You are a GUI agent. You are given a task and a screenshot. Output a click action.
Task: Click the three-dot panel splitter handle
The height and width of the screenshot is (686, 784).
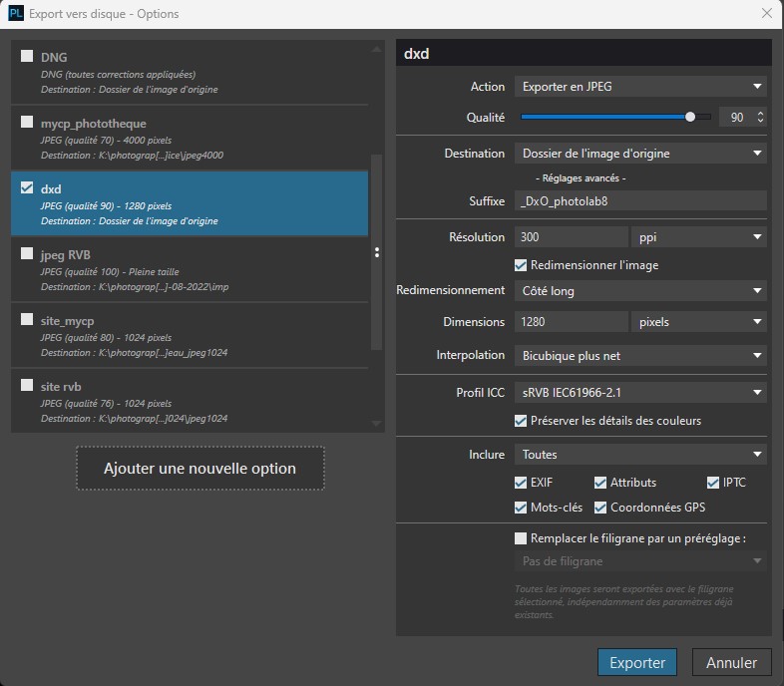377,252
